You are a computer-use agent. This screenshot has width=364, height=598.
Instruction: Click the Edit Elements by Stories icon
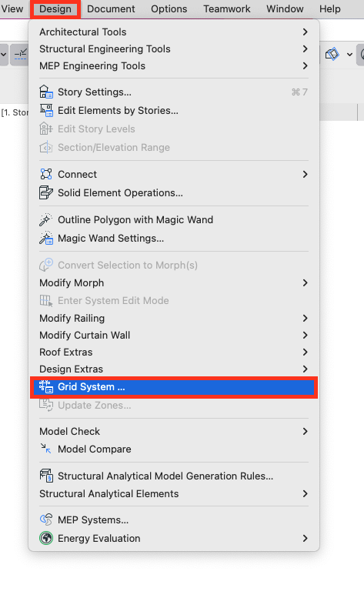[x=46, y=111]
